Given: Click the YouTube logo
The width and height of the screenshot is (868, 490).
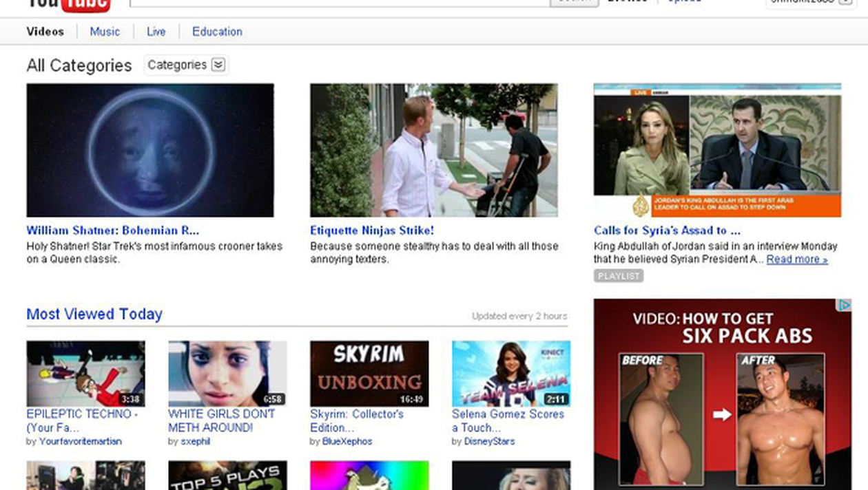Looking at the screenshot, I should pyautogui.click(x=68, y=4).
